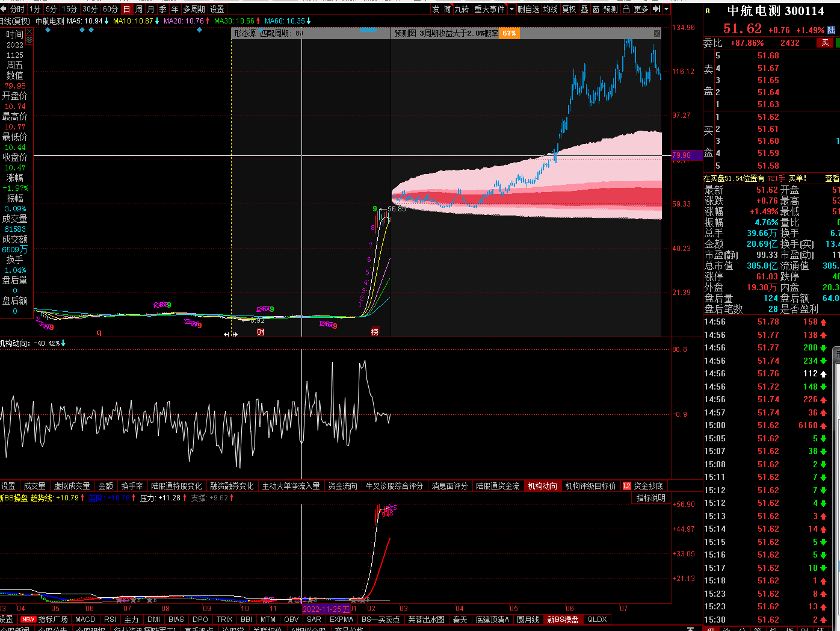The height and width of the screenshot is (631, 840).
Task: Open 指标说明 indicator description
Action: (x=650, y=498)
